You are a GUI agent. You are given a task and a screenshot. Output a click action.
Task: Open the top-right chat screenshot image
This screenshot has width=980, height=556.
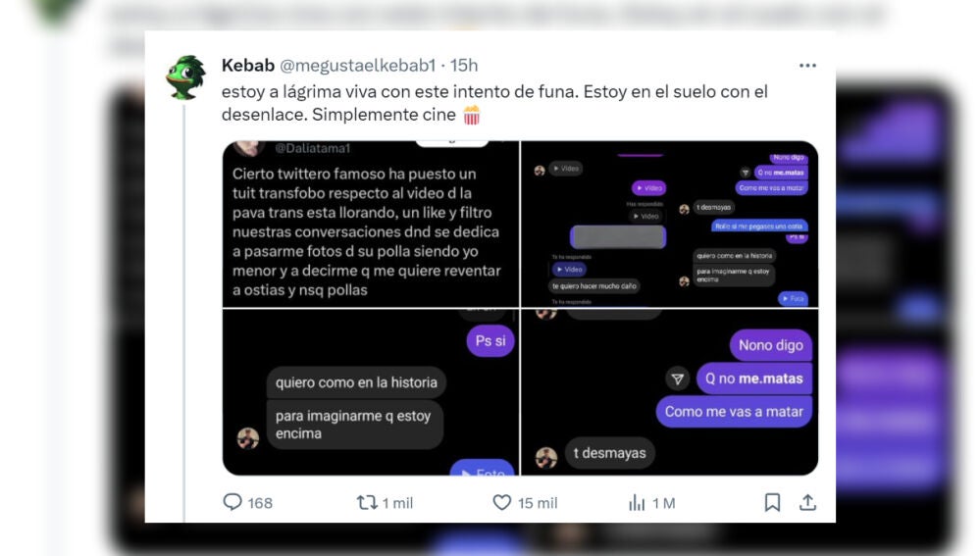point(669,225)
